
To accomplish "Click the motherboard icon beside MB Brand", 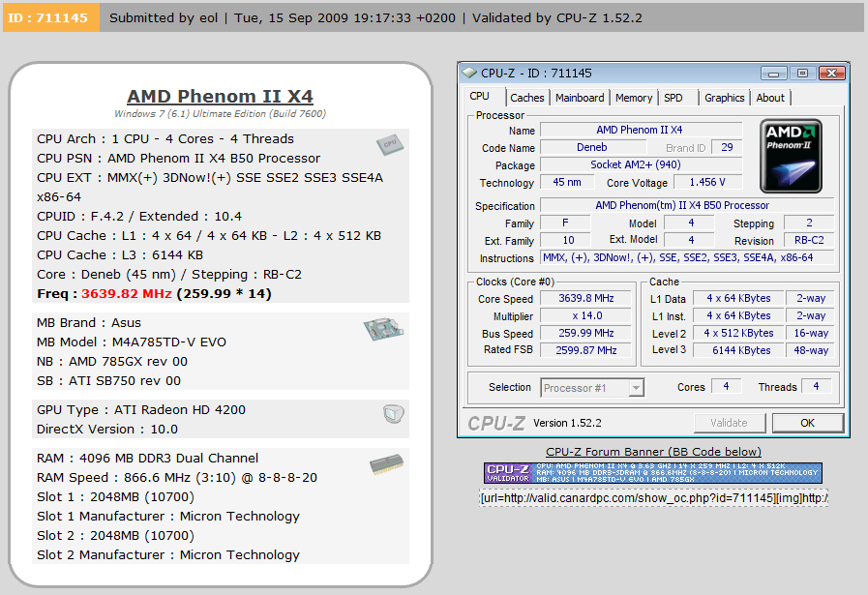I will coord(383,329).
